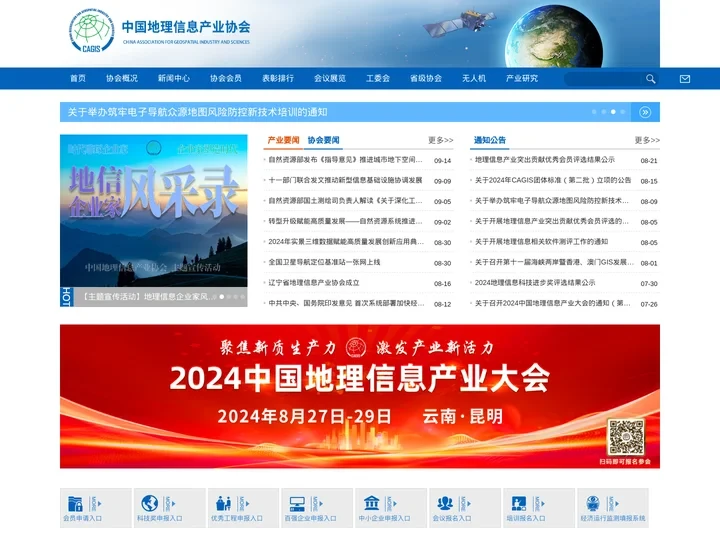Open 协会会员 menu item

coord(225,79)
